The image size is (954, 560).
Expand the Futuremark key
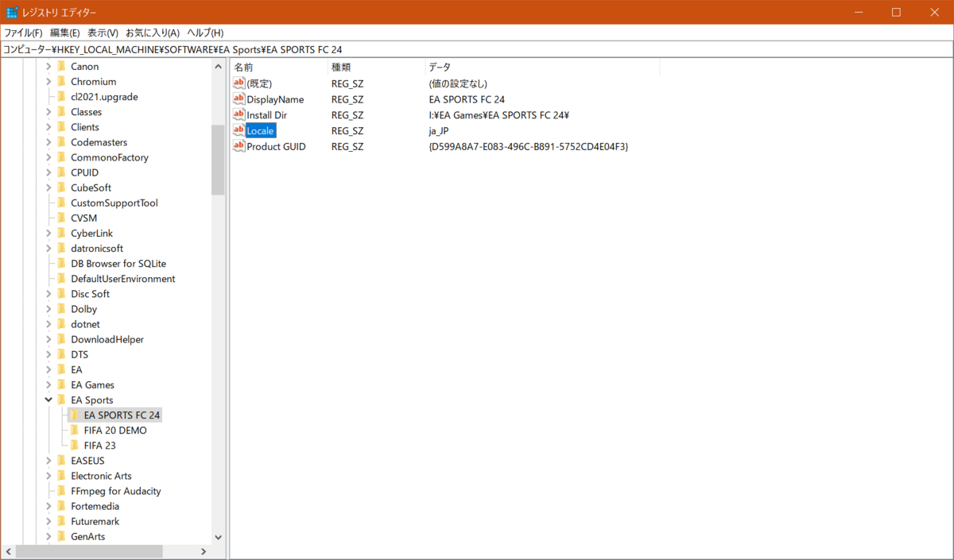(48, 521)
